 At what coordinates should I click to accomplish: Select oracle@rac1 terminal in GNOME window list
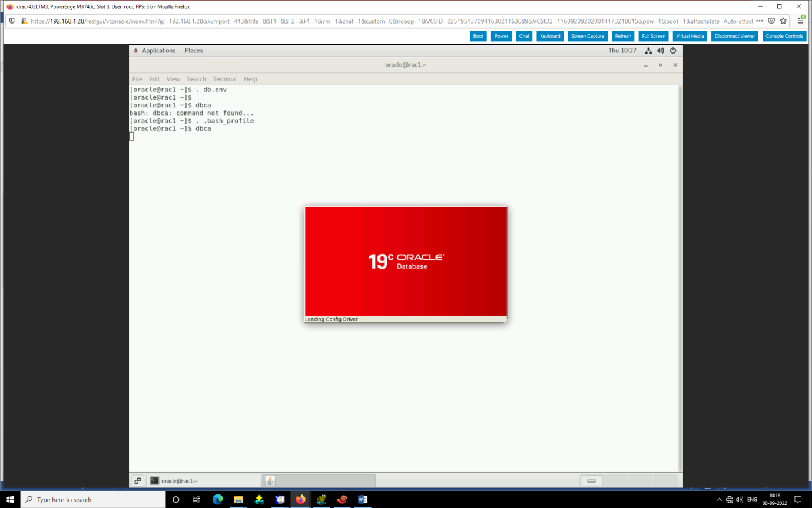203,481
